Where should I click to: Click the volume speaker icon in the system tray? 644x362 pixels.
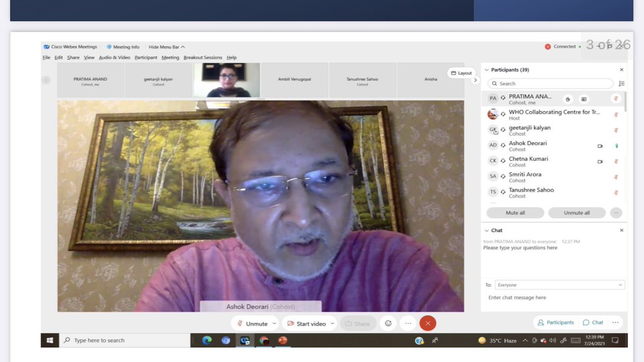click(x=553, y=341)
